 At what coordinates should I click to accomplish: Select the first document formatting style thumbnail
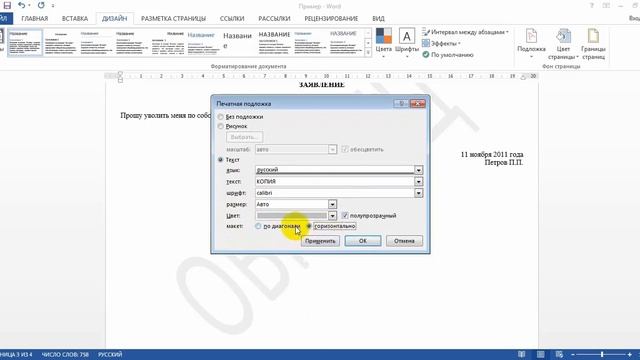pos(25,42)
